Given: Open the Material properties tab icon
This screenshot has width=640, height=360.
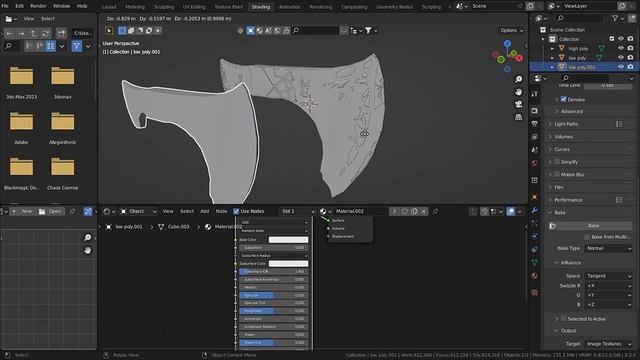Looking at the screenshot, I should tap(535, 276).
